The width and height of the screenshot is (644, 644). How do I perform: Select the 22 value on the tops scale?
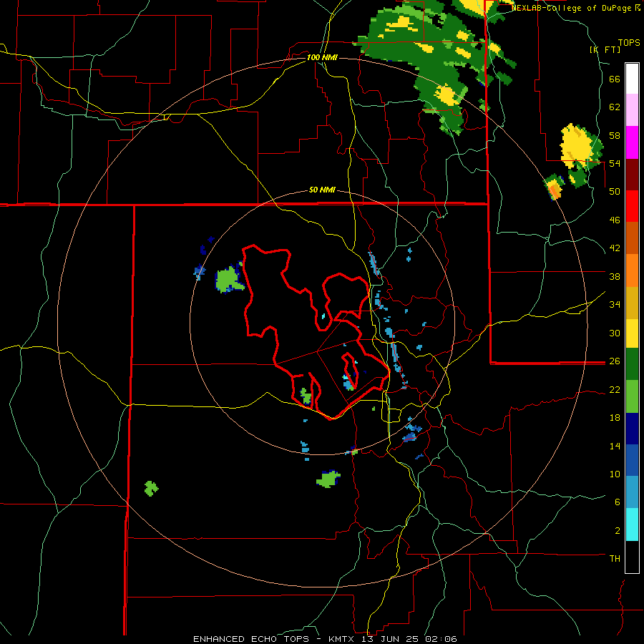615,389
